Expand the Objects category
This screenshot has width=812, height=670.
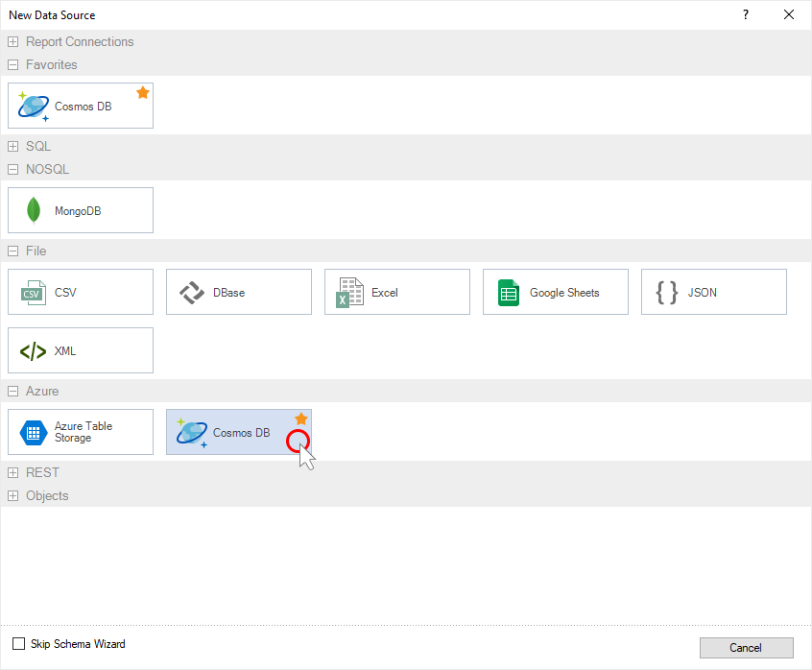click(12, 495)
